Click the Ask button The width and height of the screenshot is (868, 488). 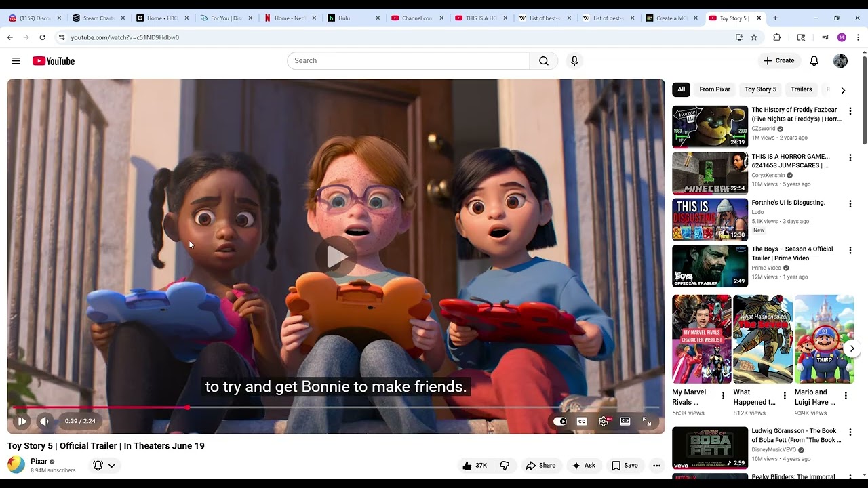pos(583,466)
